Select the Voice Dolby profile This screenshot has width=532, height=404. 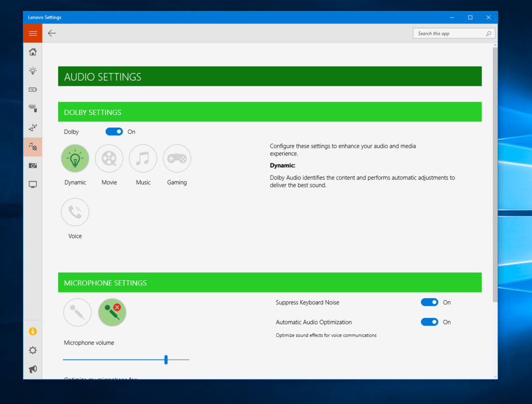click(x=75, y=212)
